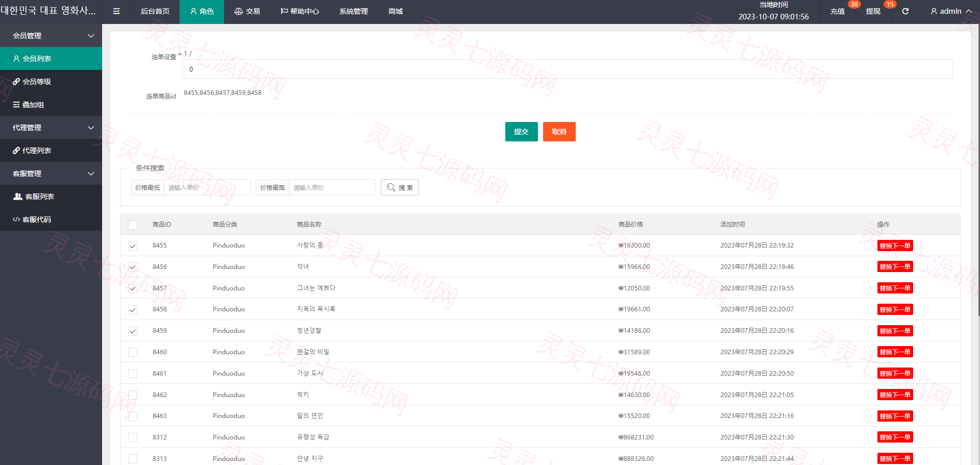
Task: Uncheck the checkbox for product 8455
Action: (x=133, y=246)
